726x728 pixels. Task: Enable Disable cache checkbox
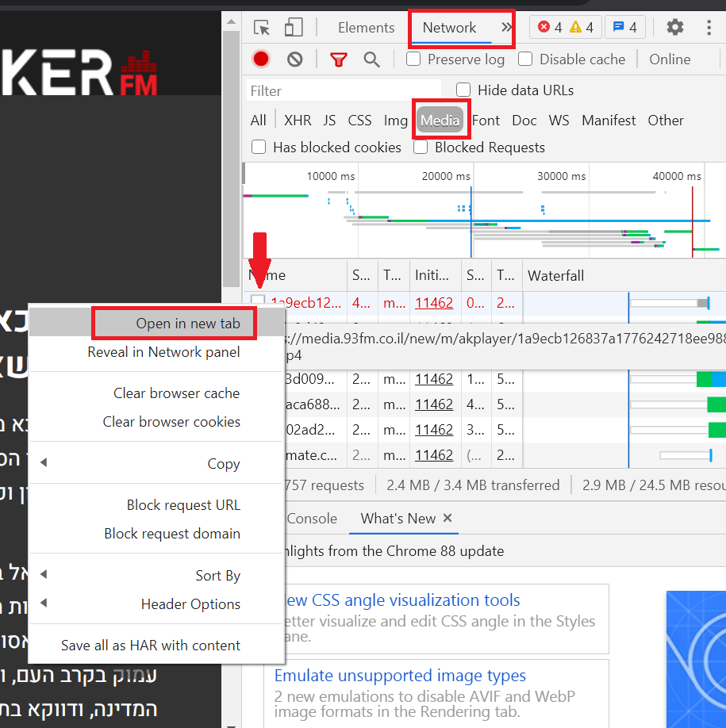[525, 59]
